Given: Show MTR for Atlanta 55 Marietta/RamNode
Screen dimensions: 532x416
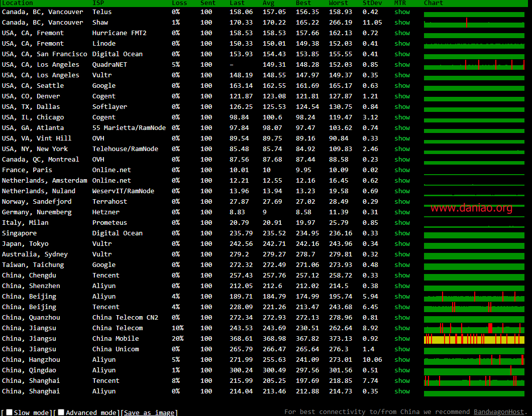Looking at the screenshot, I should pyautogui.click(x=402, y=127).
